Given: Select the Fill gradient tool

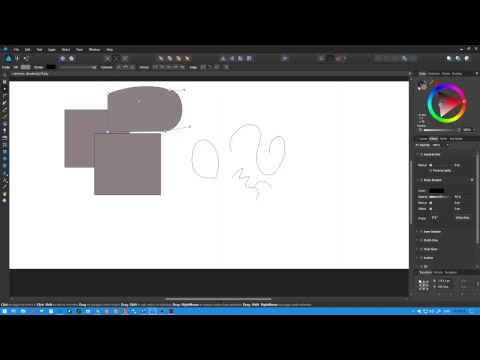Looking at the screenshot, I should click(5, 124).
